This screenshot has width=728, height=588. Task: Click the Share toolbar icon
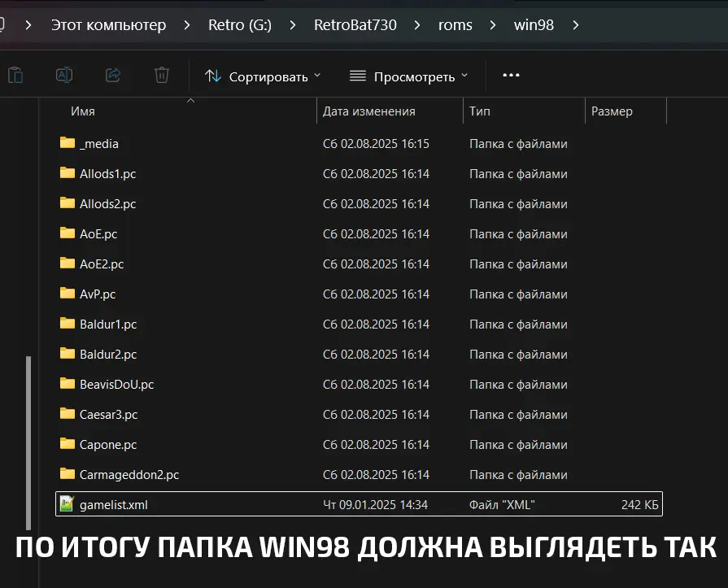[x=113, y=75]
